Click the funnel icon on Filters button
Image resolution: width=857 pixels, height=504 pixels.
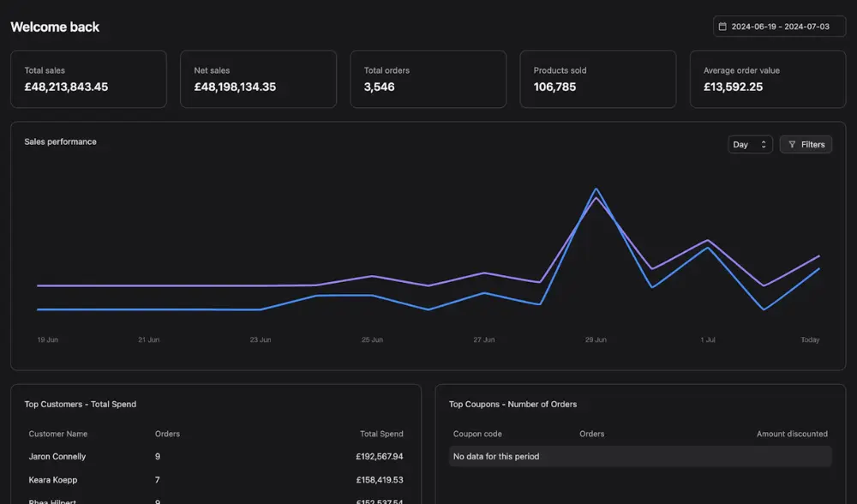[x=792, y=145]
